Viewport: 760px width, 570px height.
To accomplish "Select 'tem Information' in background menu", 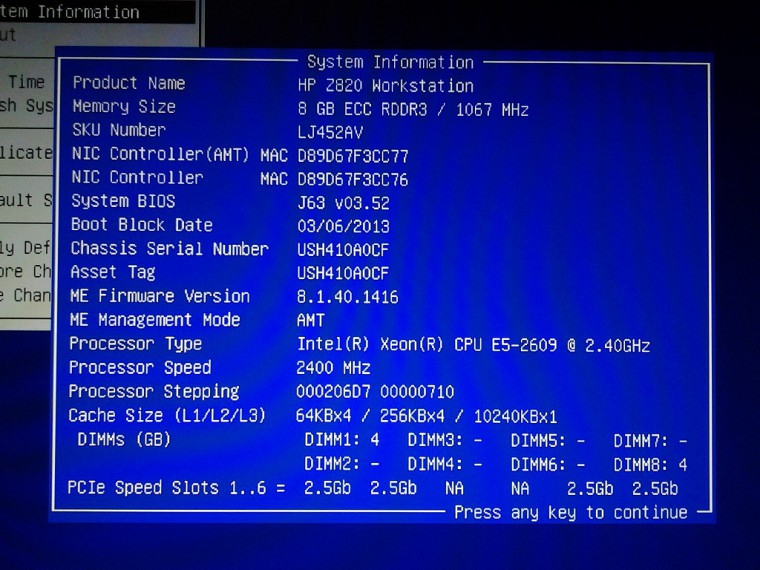I will [x=70, y=12].
